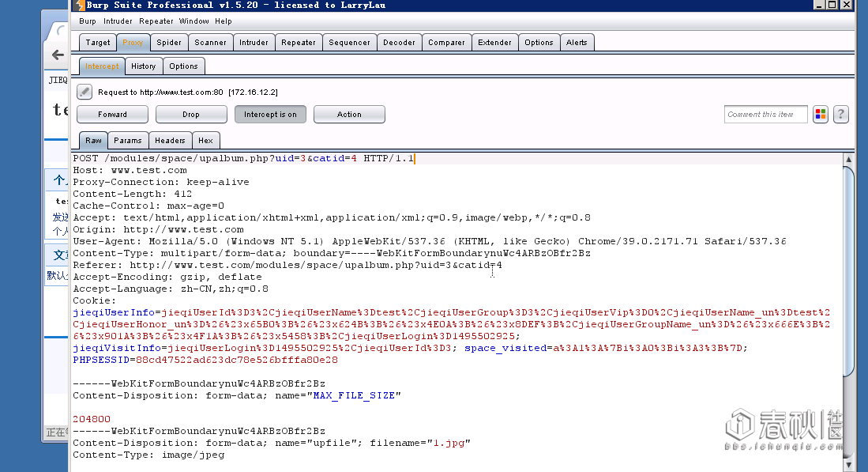Open the proxy Options sub-tab
This screenshot has width=868, height=472.
pyautogui.click(x=183, y=66)
